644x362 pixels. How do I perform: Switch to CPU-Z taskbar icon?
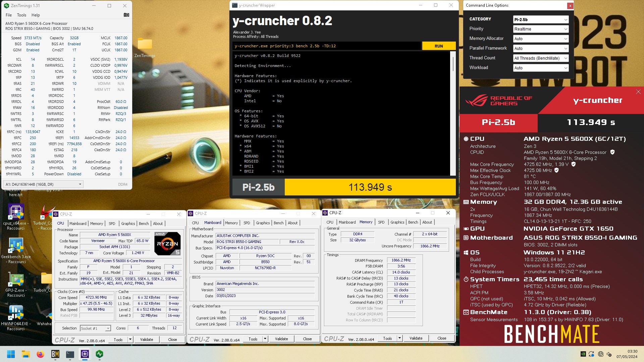click(85, 354)
